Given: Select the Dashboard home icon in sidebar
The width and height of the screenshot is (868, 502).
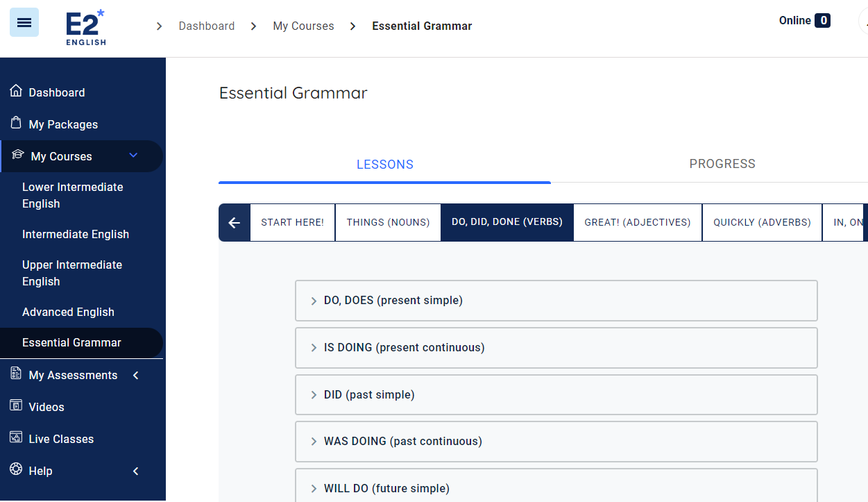Looking at the screenshot, I should pyautogui.click(x=15, y=91).
